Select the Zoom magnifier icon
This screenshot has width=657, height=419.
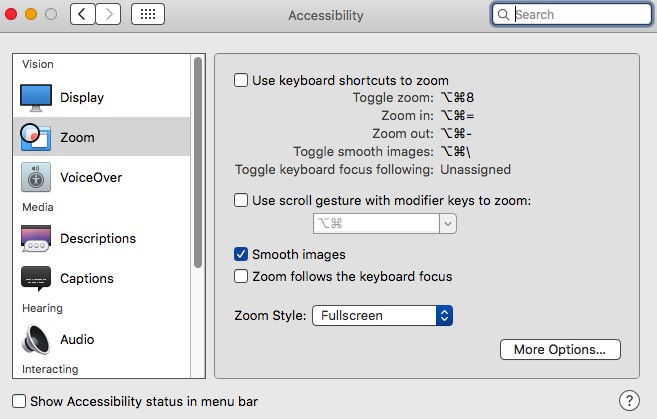point(36,137)
